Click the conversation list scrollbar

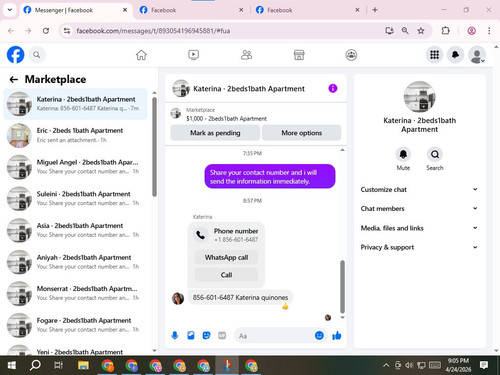click(154, 147)
